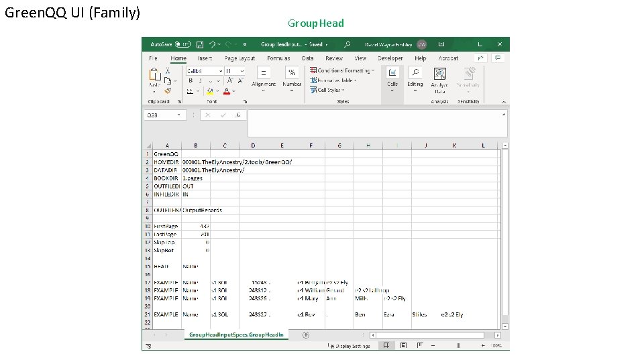
Task: Click the Share icon button
Action: 480,58
